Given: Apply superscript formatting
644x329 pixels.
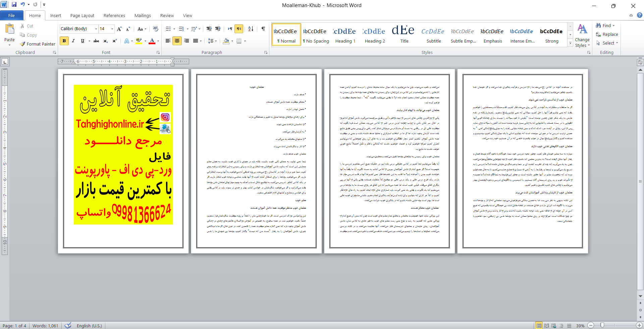Looking at the screenshot, I should coord(114,41).
